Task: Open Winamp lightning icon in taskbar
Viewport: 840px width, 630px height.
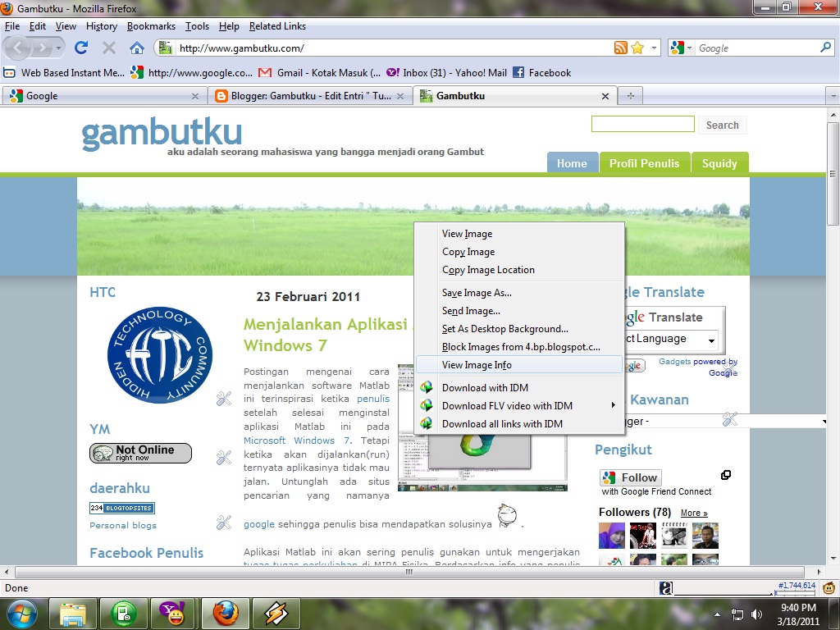Action: 276,614
